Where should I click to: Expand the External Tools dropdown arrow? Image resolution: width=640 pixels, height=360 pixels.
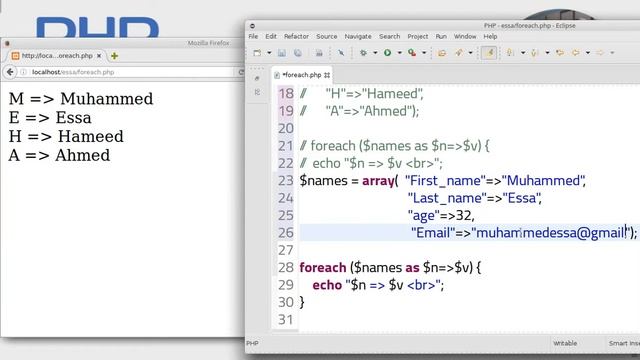tap(424, 53)
